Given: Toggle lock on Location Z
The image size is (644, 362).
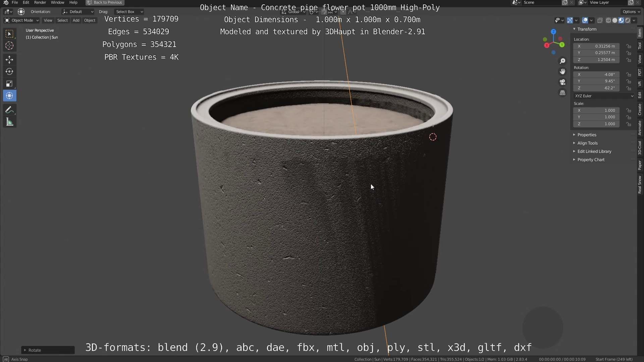Looking at the screenshot, I should [629, 60].
